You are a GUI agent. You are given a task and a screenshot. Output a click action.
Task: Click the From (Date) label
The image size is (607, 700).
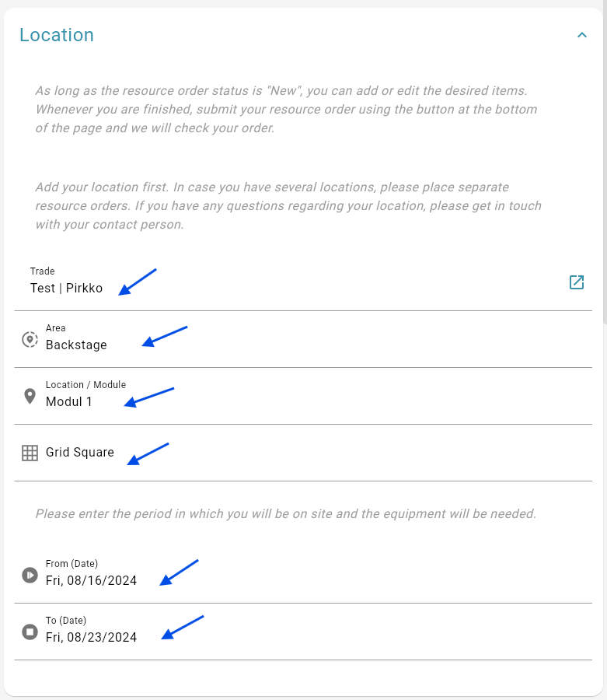point(72,563)
